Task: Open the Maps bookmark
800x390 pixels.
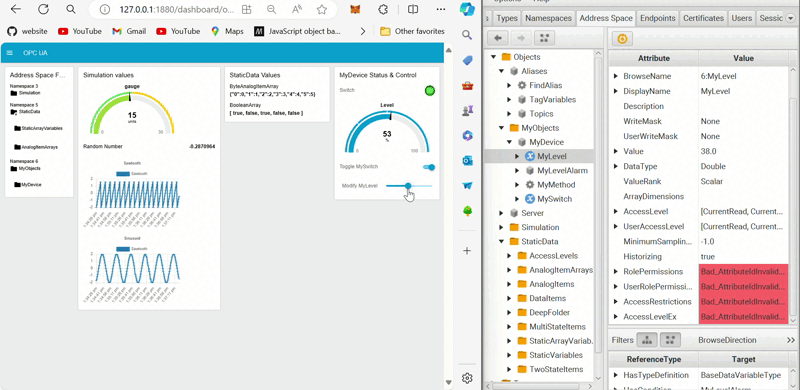Action: 228,31
